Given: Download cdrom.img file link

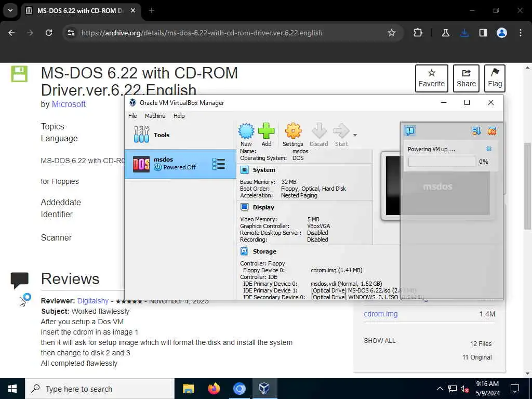Looking at the screenshot, I should 381,314.
